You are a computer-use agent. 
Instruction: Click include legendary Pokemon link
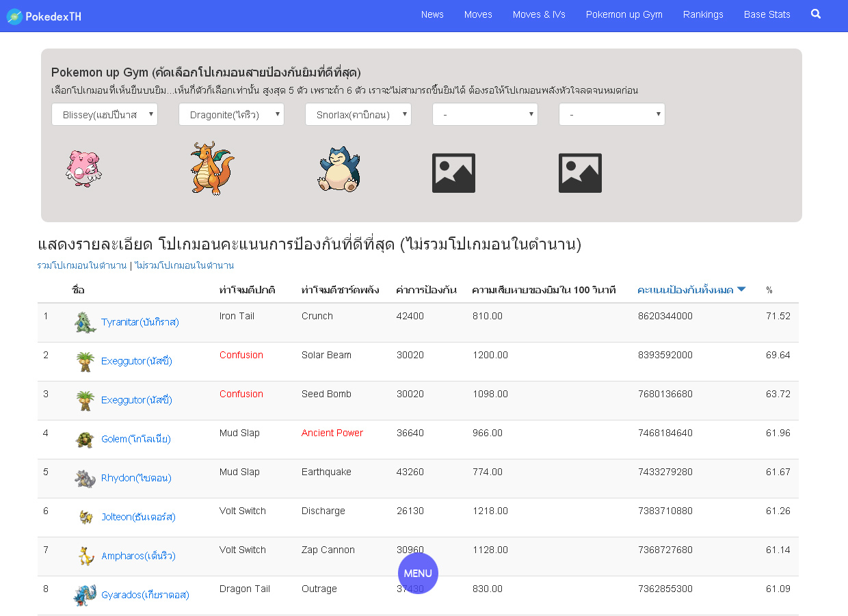pos(82,265)
